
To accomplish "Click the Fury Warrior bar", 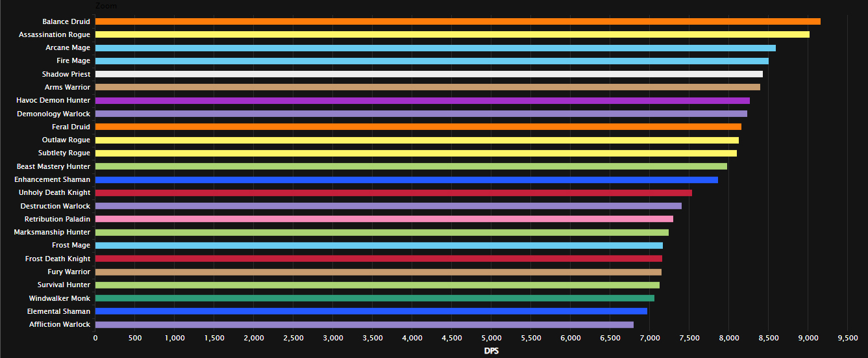I will tap(378, 272).
